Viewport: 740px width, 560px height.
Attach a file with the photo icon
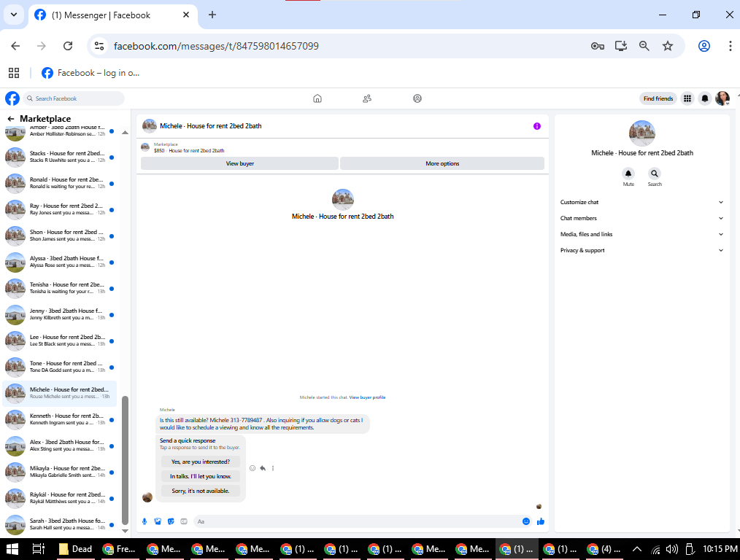[x=158, y=521]
